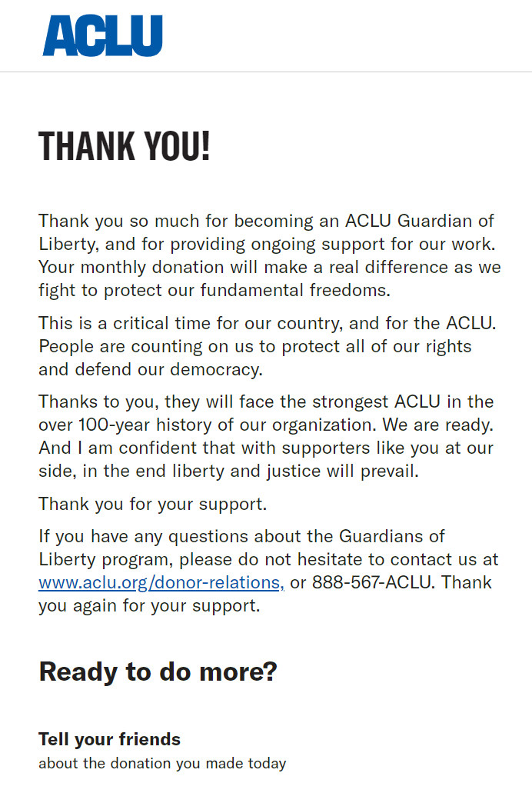Click the "Ready to do more?" heading

(x=158, y=671)
